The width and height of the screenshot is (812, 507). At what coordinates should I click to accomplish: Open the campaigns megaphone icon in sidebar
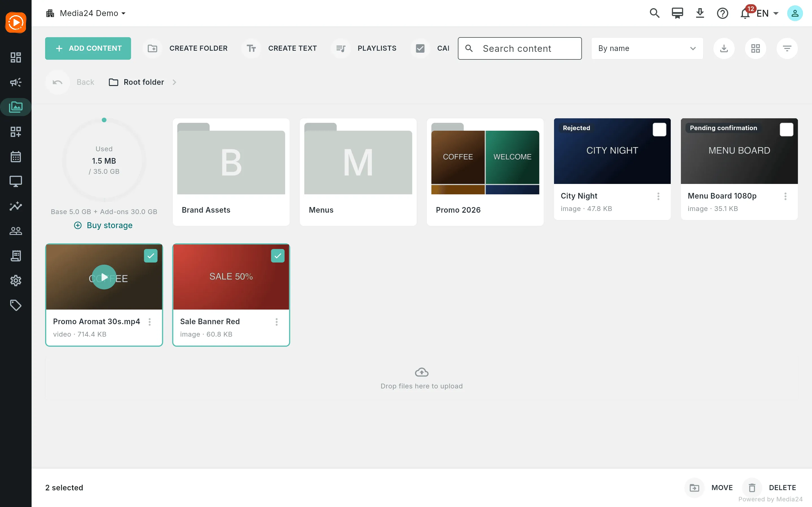(16, 82)
